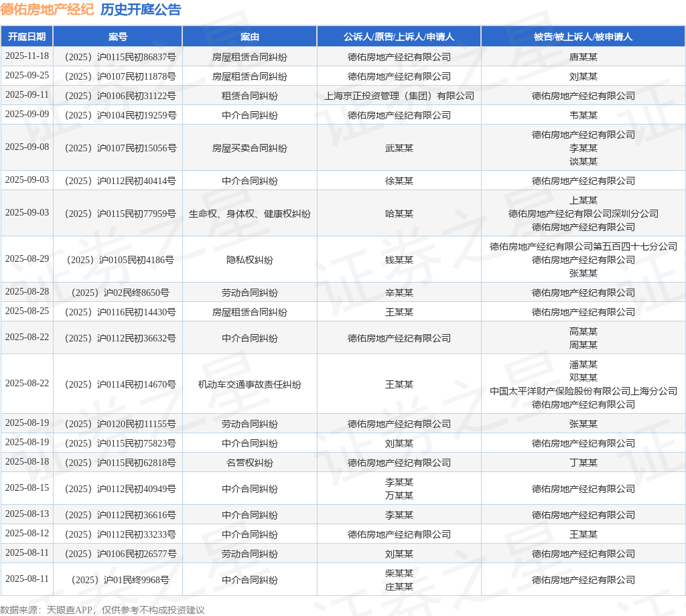Screen dimensions: 686x616
Task: Click case number 沪02民终8650号
Action: click(121, 293)
